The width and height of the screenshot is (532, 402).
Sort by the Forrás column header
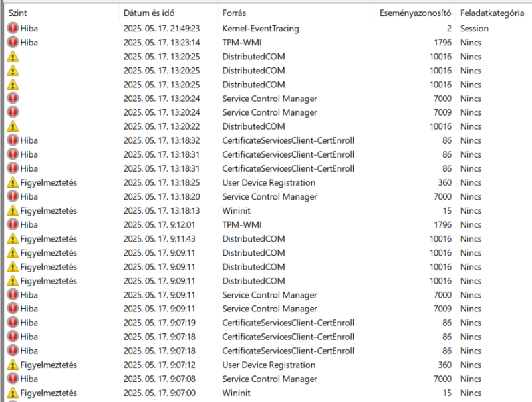(x=234, y=13)
